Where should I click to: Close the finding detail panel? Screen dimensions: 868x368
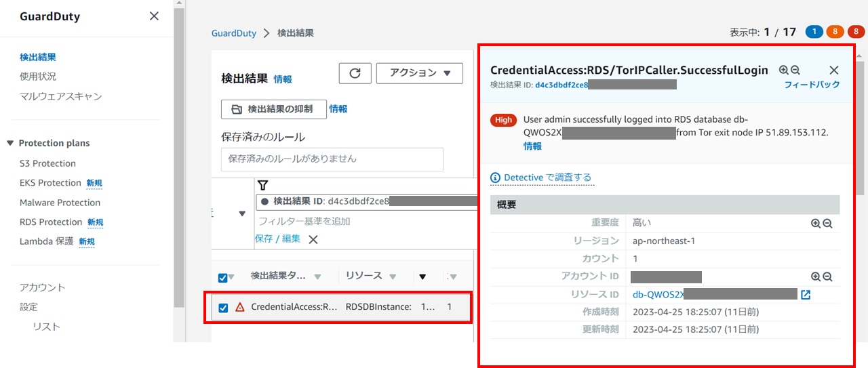834,70
